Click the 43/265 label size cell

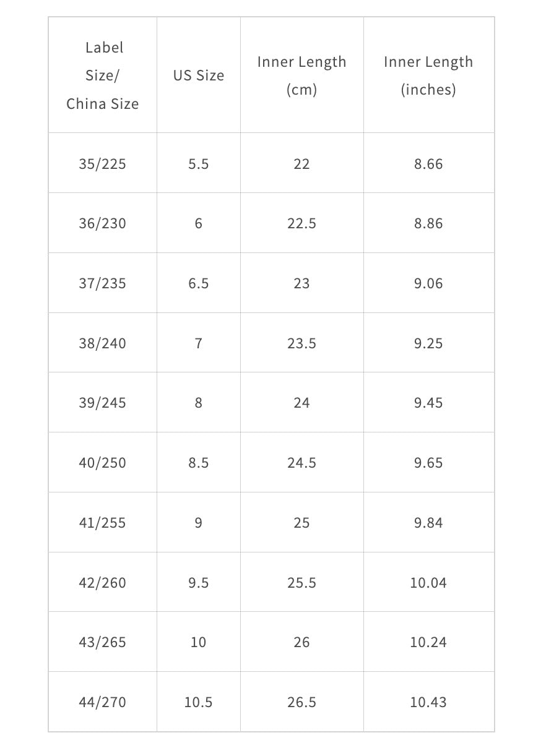(103, 642)
